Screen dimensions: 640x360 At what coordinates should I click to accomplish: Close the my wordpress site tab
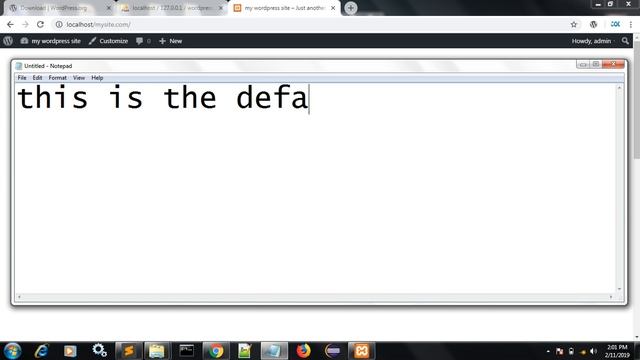(x=333, y=8)
